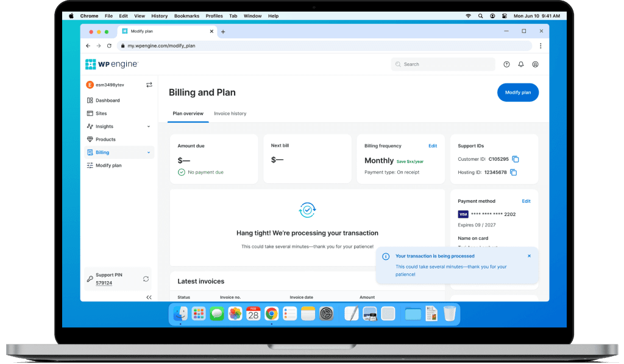Open Messages from the dock
This screenshot has width=624, height=364.
coord(217,313)
